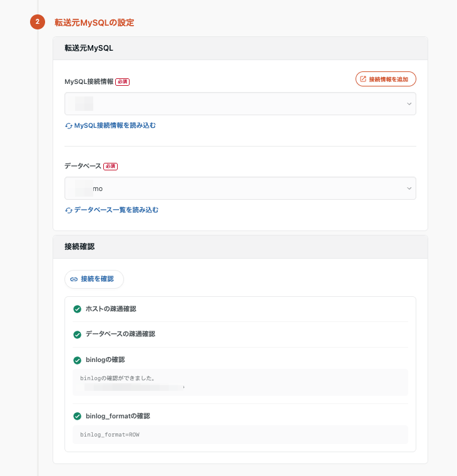Click link icon in 接続を確認 button

click(x=74, y=279)
